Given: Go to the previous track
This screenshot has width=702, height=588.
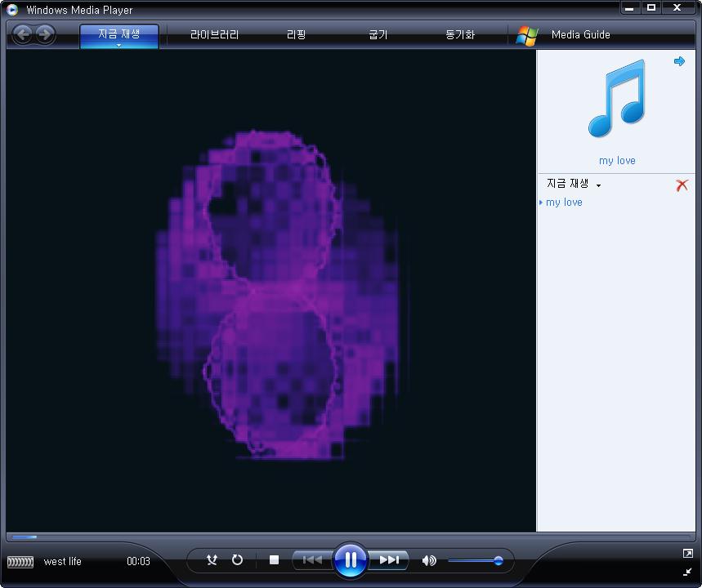Looking at the screenshot, I should pyautogui.click(x=312, y=559).
